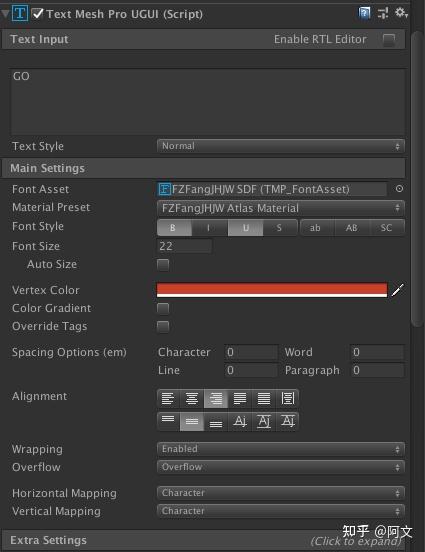
Task: Click the Alignment label
Action: click(39, 396)
